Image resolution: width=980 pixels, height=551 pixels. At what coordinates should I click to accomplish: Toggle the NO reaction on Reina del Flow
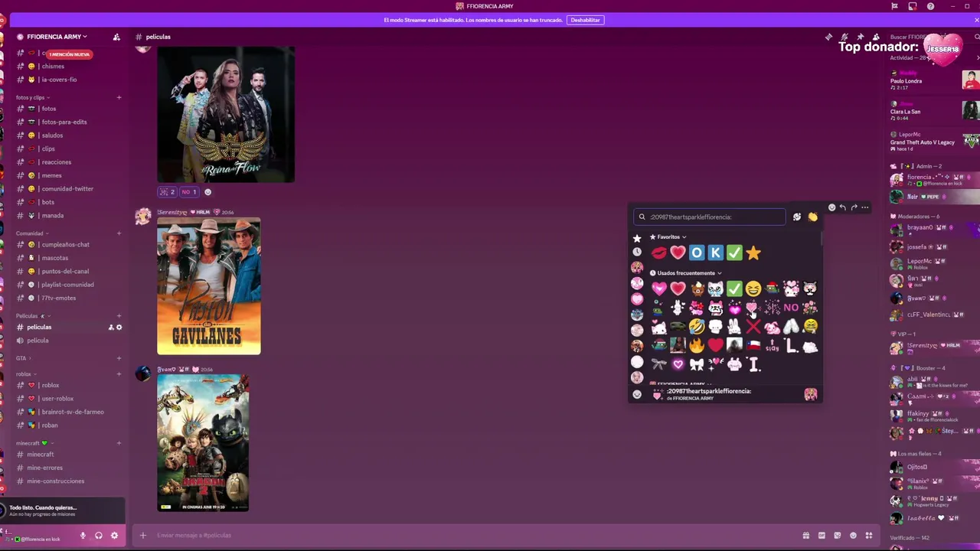pos(189,192)
